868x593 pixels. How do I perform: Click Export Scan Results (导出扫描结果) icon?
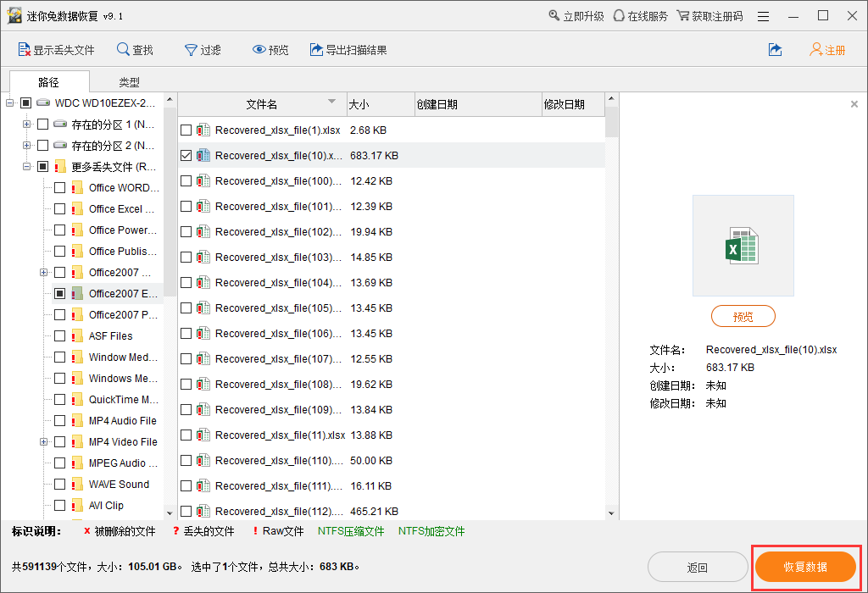click(x=316, y=50)
